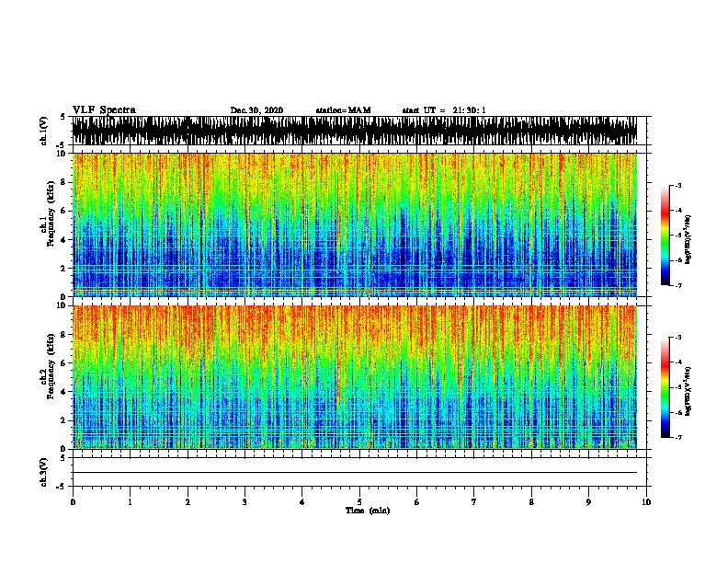Image resolution: width=728 pixels, height=563 pixels.
Task: Select the "start UT = 21:30: 1" label
Action: pos(444,110)
